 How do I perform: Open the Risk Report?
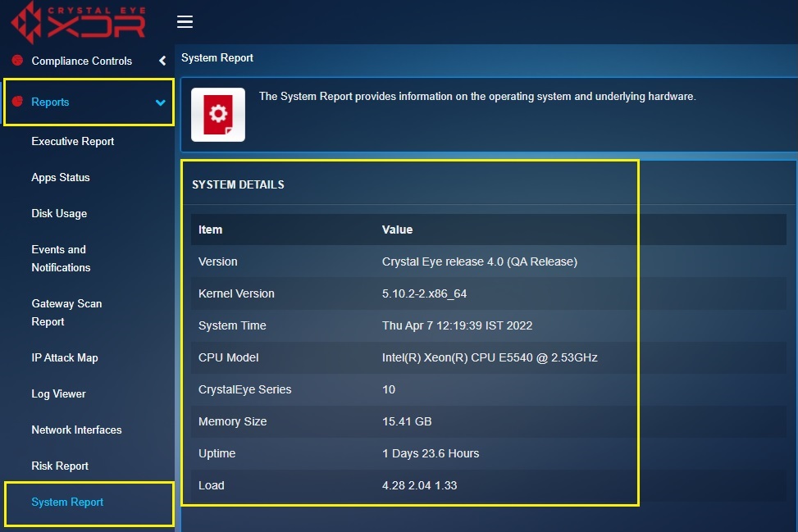pyautogui.click(x=60, y=466)
